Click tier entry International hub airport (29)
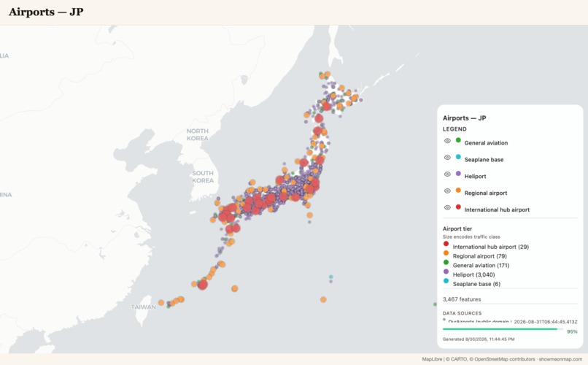Viewport: 588px width, 365px height. 490,247
